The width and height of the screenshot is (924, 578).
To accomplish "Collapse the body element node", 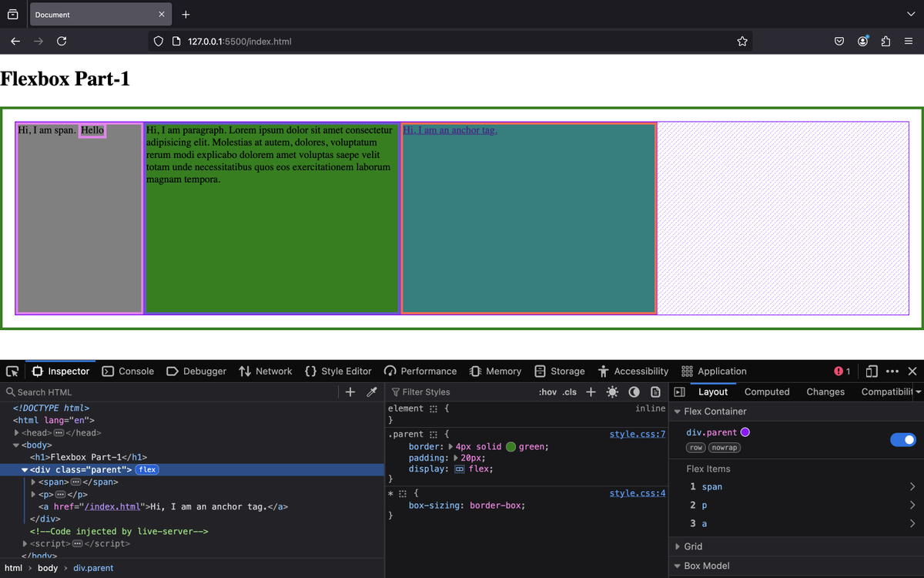I will (x=16, y=445).
